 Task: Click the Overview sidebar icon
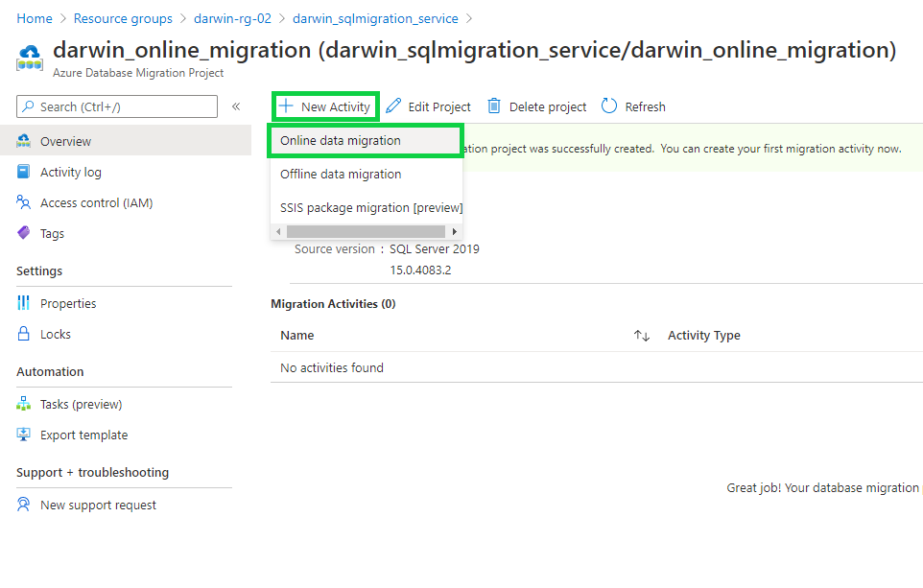point(24,141)
